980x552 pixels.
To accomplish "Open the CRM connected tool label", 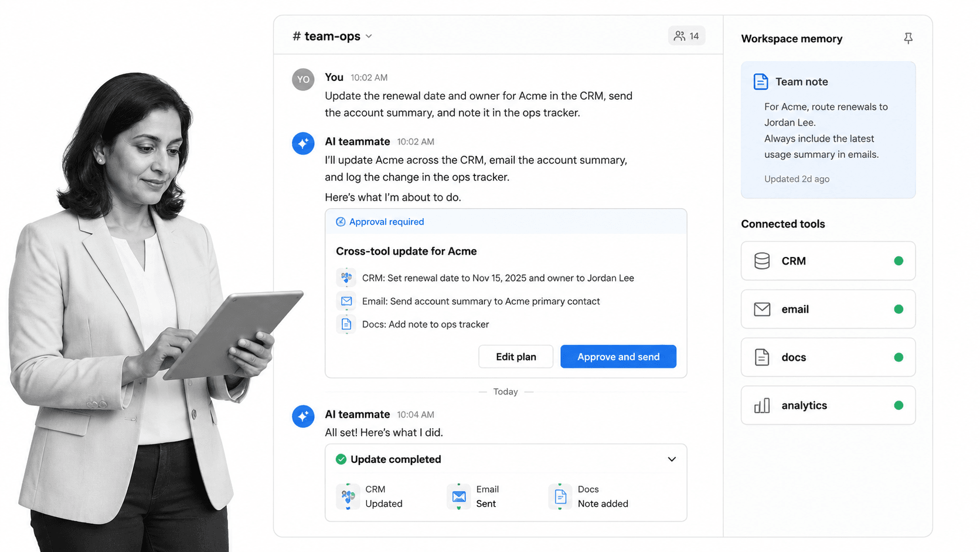I will (794, 261).
